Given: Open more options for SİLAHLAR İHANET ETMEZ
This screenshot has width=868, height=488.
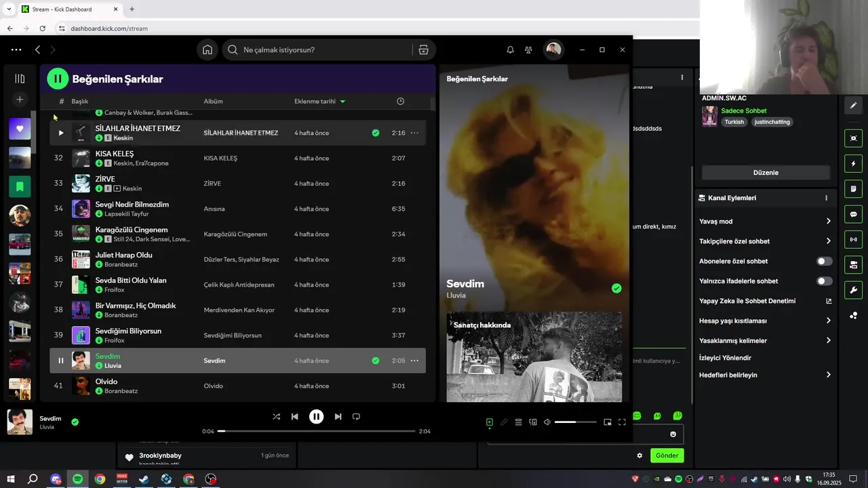Looking at the screenshot, I should (414, 133).
